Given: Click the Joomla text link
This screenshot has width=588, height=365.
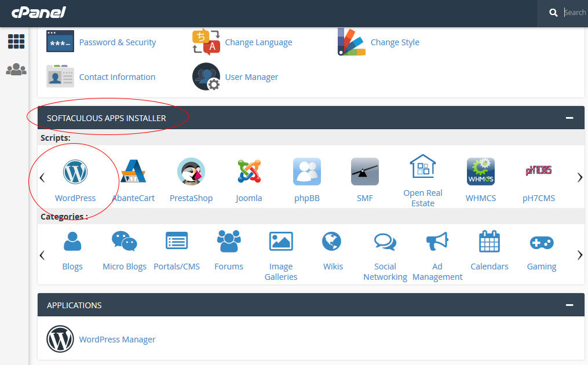Looking at the screenshot, I should (x=249, y=198).
